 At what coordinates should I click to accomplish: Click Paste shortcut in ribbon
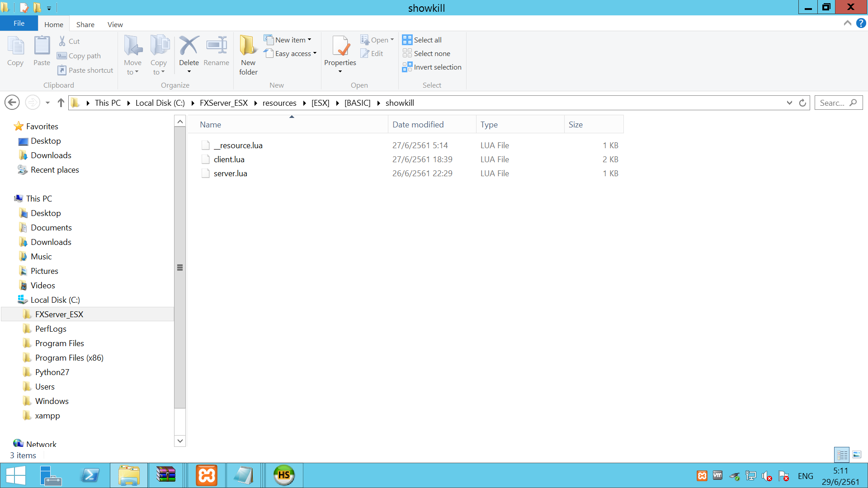tap(85, 70)
